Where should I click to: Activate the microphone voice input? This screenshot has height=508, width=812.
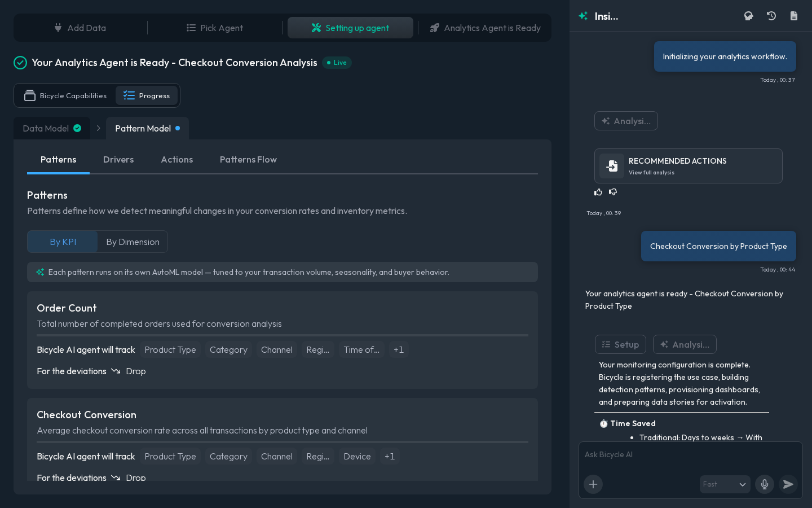(765, 484)
